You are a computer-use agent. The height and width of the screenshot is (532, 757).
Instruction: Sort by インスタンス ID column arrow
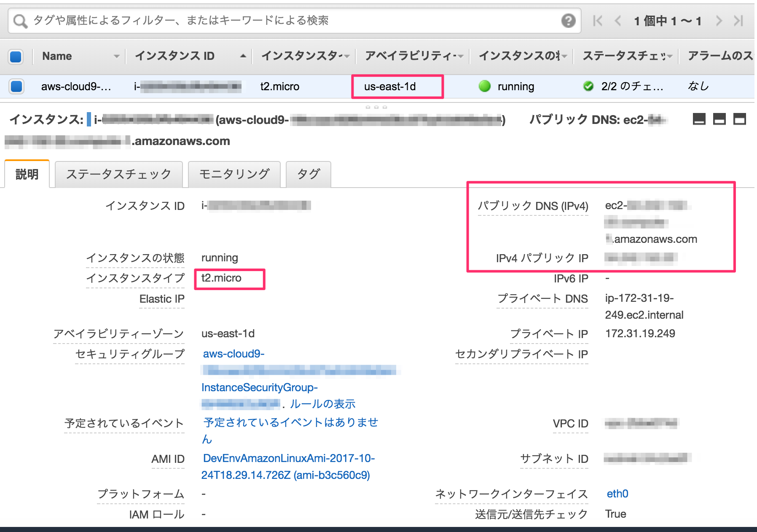(x=243, y=56)
